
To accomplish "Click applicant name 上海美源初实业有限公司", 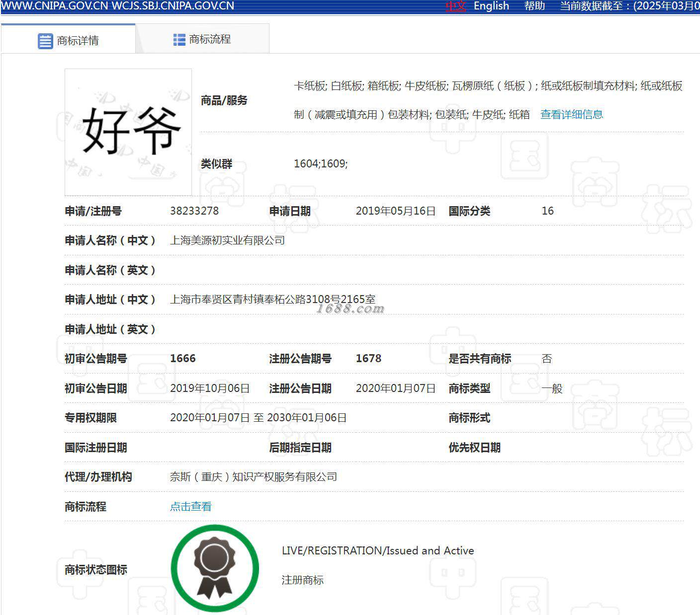I will (227, 240).
